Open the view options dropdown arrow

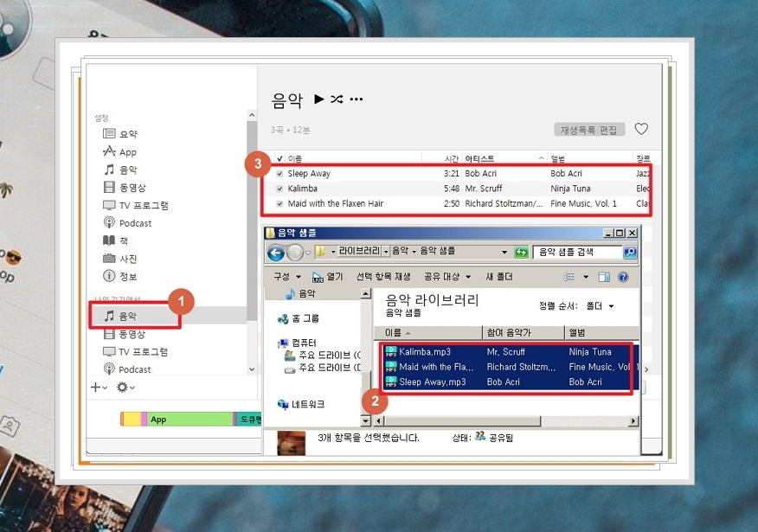(586, 277)
